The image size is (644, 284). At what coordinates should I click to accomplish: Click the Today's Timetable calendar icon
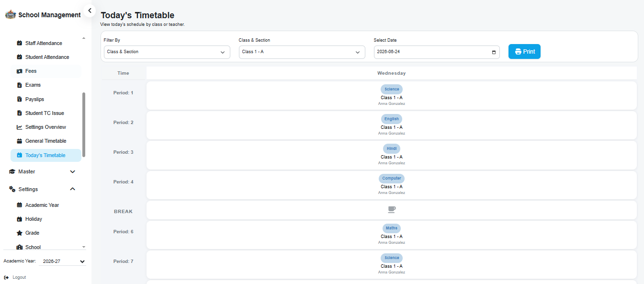coord(20,155)
